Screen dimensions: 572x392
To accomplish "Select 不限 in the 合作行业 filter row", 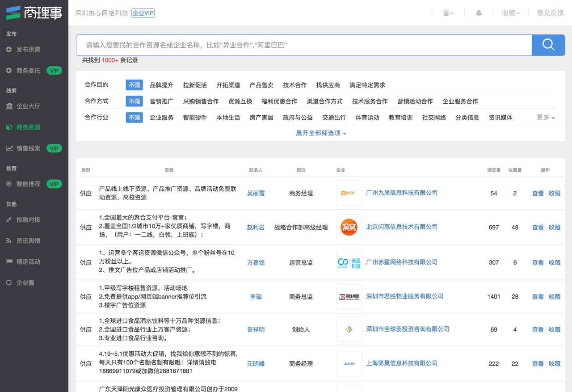I will click(134, 118).
